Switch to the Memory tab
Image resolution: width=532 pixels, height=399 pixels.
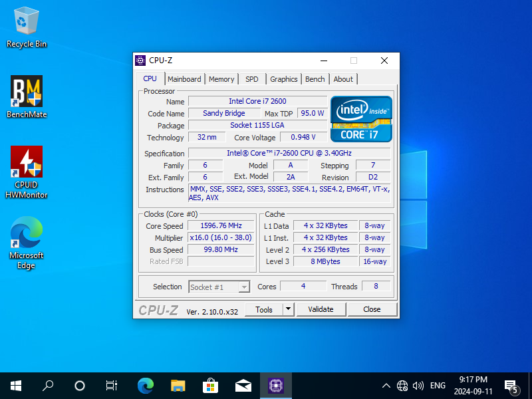221,79
